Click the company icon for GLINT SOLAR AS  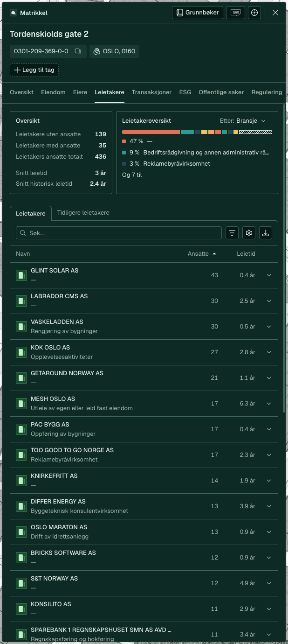(21, 275)
